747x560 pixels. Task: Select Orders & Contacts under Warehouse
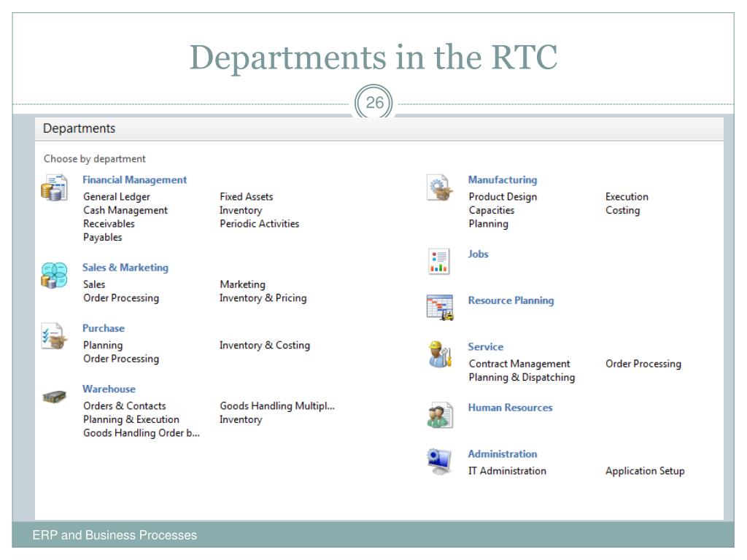(x=124, y=405)
